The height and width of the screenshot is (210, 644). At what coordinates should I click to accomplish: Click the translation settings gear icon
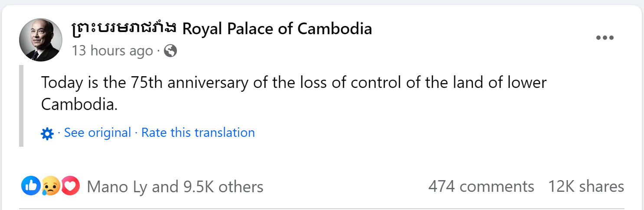coord(47,133)
